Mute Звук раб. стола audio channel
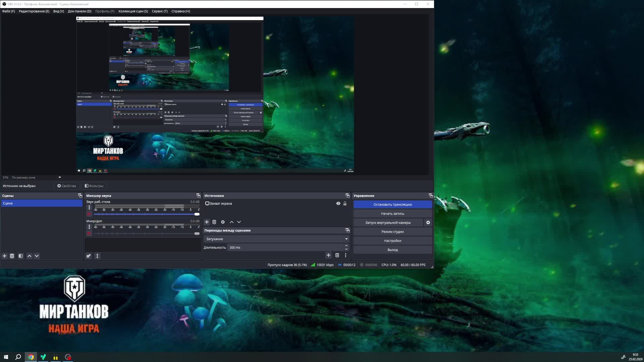644x362 pixels. click(89, 214)
